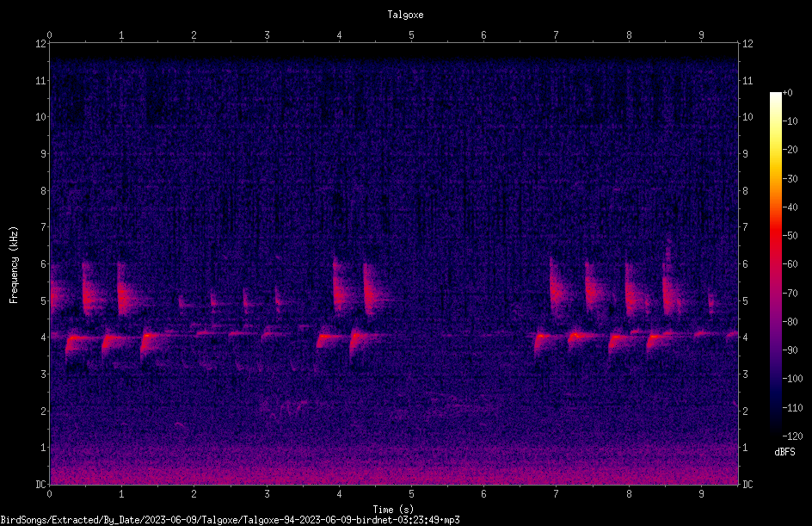Click the '+0' color scale label
Viewport: 812px width, 526px height.
[787, 93]
